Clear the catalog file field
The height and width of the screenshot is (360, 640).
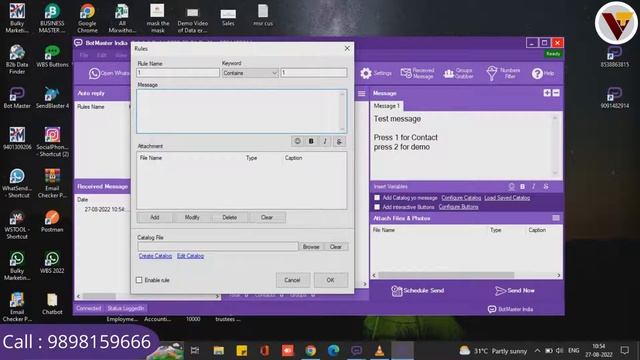(x=336, y=247)
